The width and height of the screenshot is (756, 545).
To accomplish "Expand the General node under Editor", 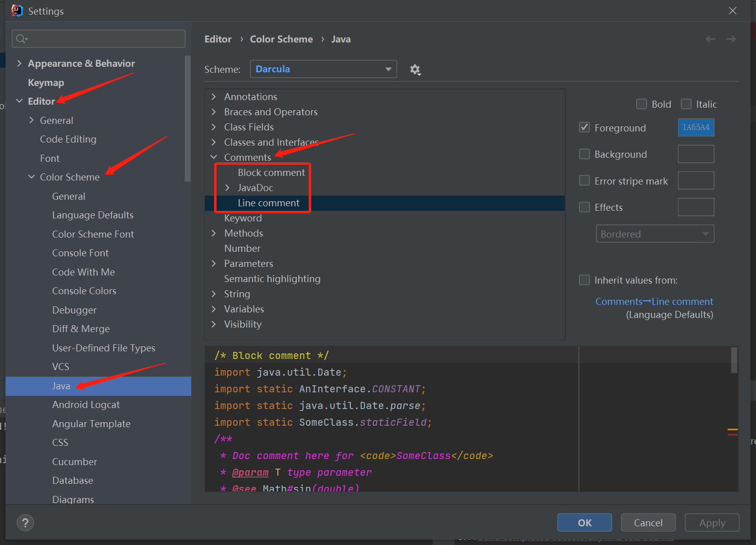I will 31,120.
